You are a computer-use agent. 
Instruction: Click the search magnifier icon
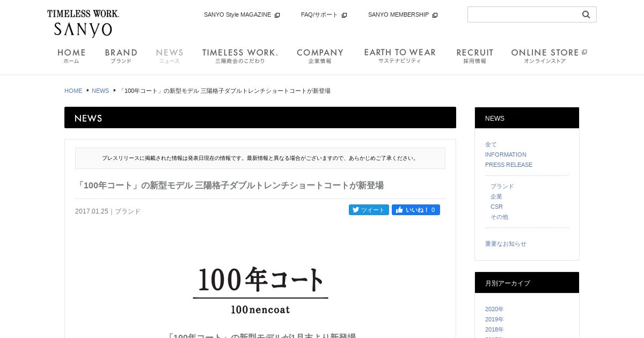coord(586,14)
